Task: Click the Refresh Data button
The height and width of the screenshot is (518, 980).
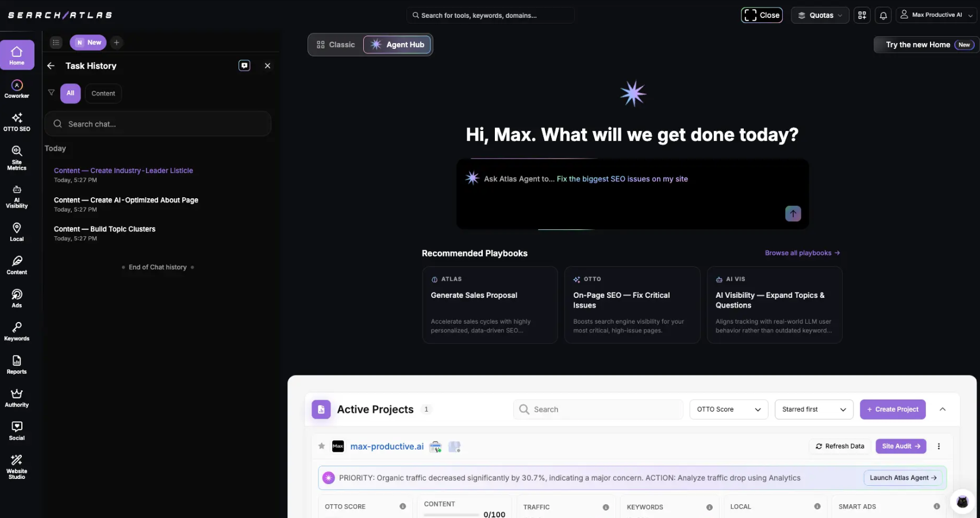Action: point(840,446)
